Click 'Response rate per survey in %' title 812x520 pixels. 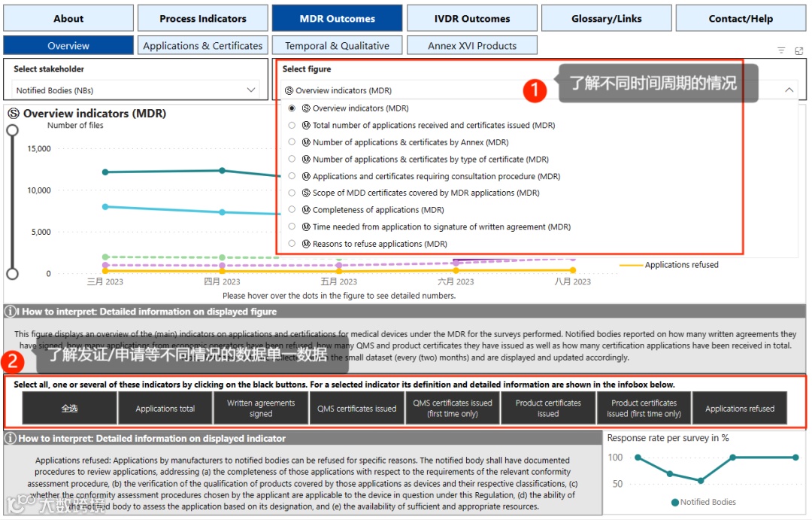(668, 438)
